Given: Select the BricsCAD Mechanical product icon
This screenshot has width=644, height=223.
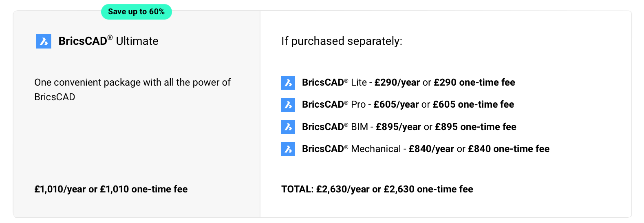Looking at the screenshot, I should [288, 149].
